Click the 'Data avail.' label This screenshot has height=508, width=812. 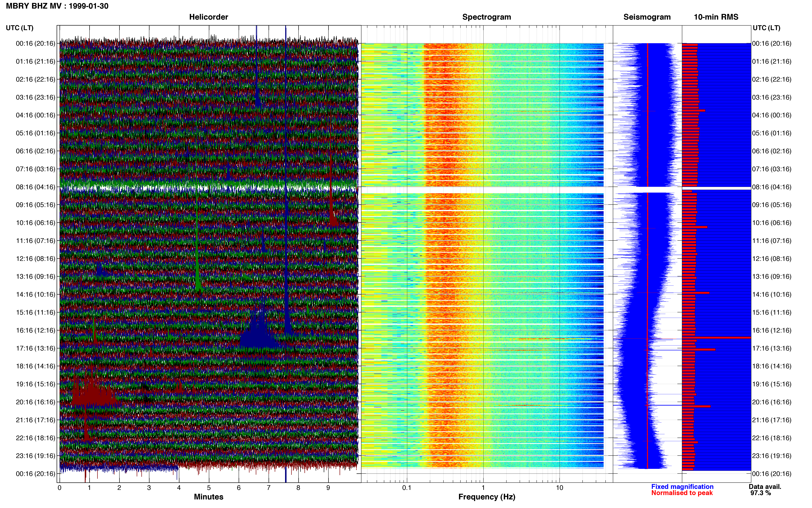pos(765,486)
